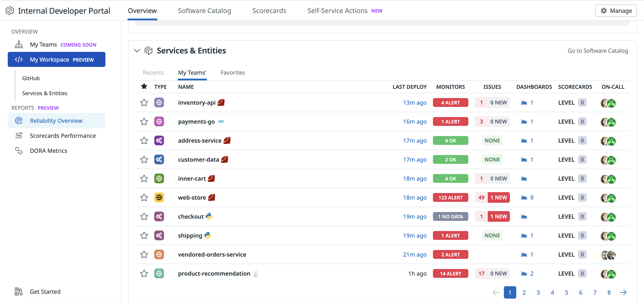Favorite the inventory-api service star
Image resolution: width=644 pixels, height=303 pixels.
coord(144,103)
